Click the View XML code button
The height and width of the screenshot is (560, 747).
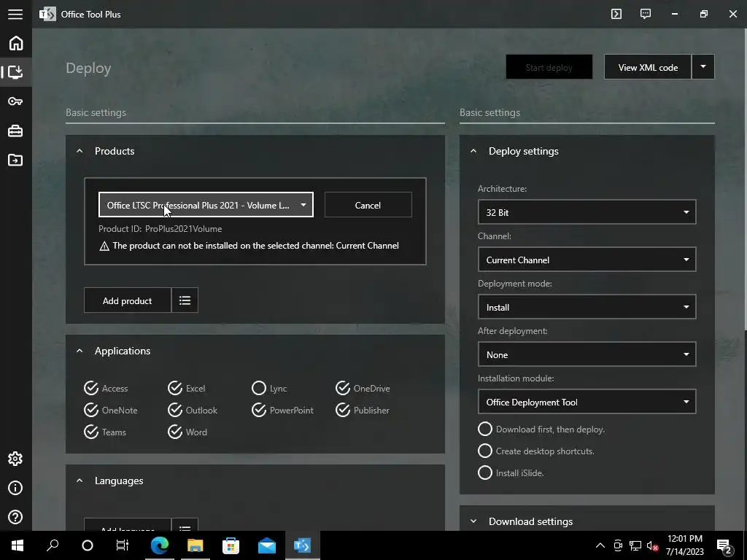(648, 66)
